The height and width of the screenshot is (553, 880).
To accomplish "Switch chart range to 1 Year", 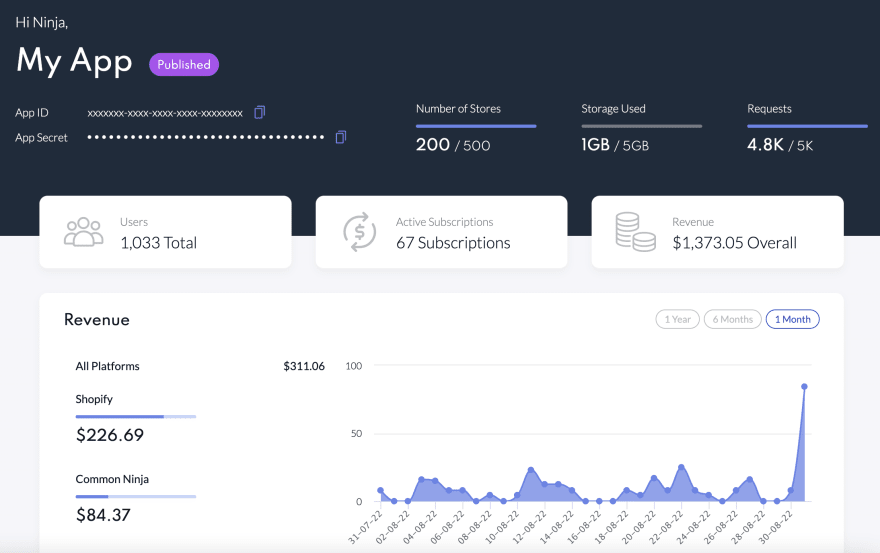I will click(x=677, y=319).
